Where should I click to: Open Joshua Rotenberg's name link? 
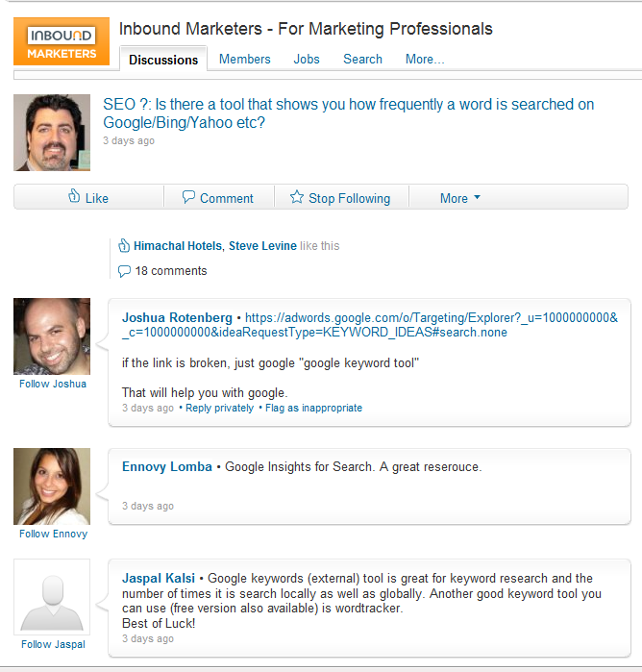click(177, 317)
